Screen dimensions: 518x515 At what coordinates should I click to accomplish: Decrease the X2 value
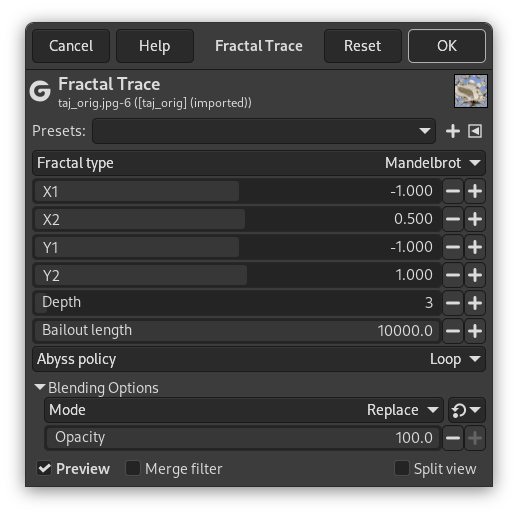coord(453,219)
